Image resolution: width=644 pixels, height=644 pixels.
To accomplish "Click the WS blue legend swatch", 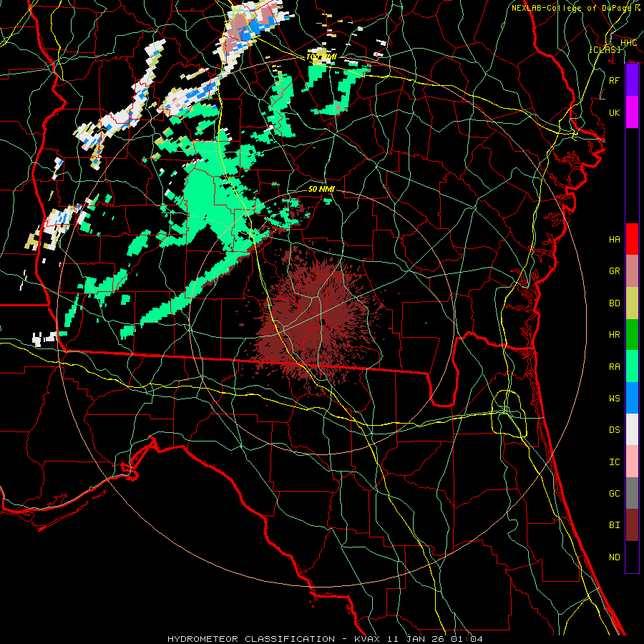I will point(632,398).
